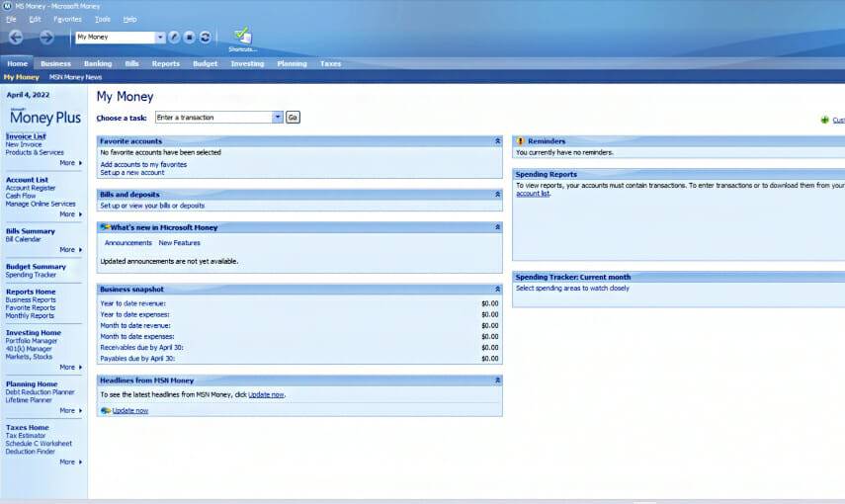Click the green plus Customize icon
Viewport: 845px width, 504px height.
click(825, 120)
